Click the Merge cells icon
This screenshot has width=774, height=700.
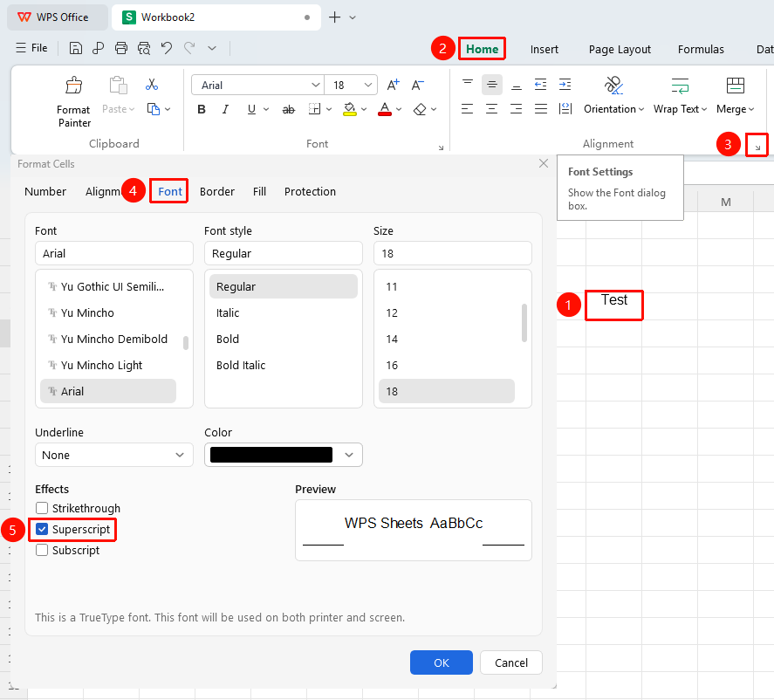coord(735,86)
